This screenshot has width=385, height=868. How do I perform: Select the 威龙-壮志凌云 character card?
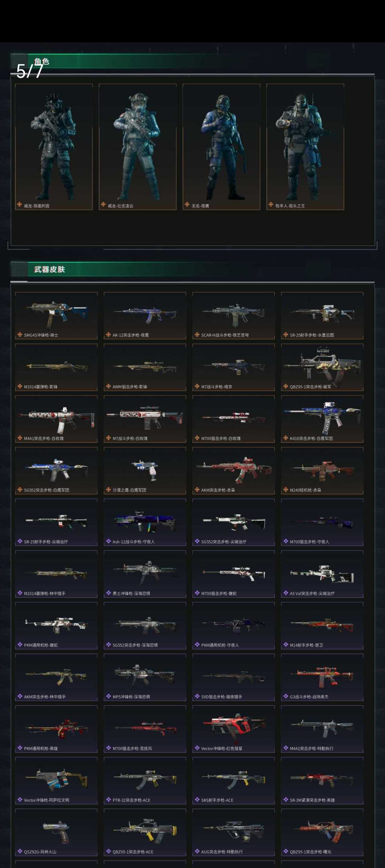(x=138, y=147)
